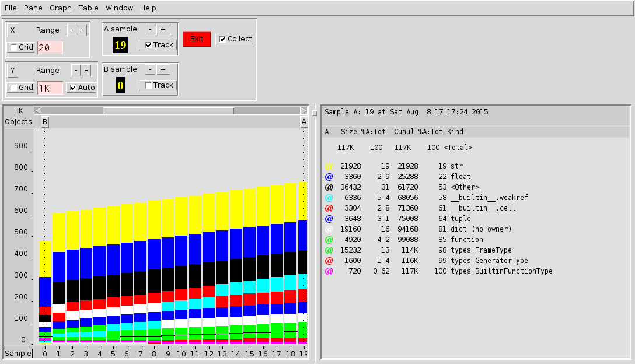The image size is (635, 364).
Task: Toggle the X Grid checkbox
Action: 21,47
